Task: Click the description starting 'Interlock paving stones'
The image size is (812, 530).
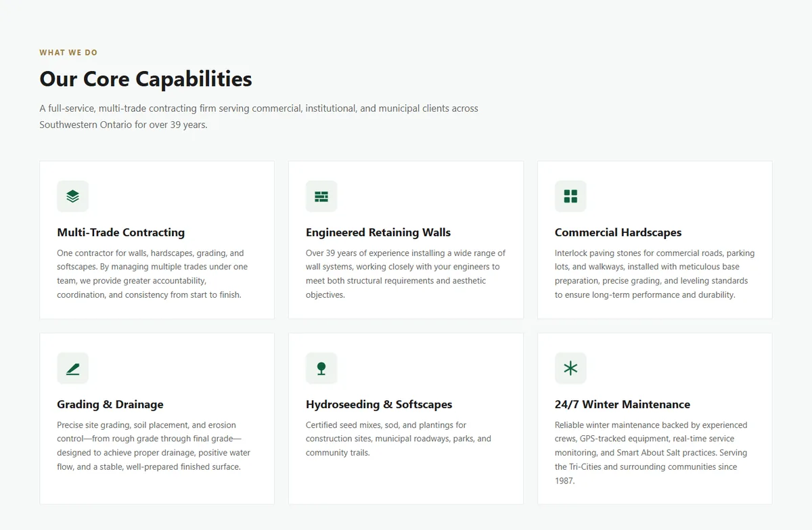Action: click(654, 273)
